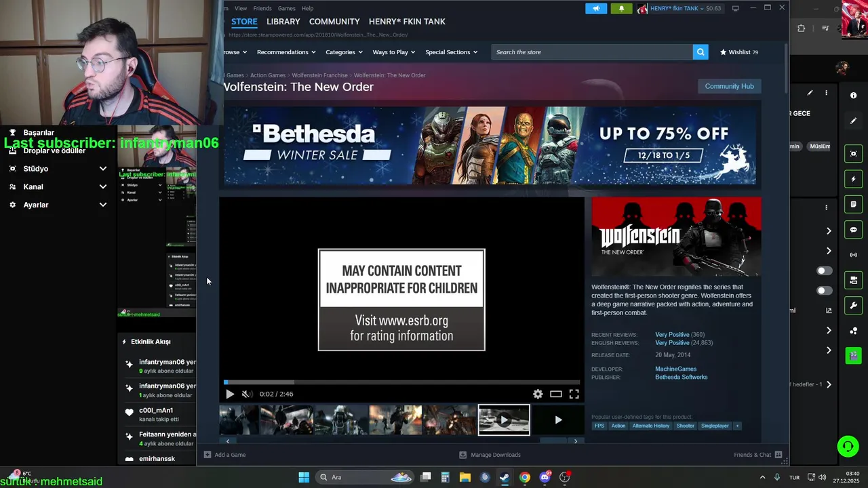Click Add a Game
The image size is (868, 488).
click(x=224, y=455)
